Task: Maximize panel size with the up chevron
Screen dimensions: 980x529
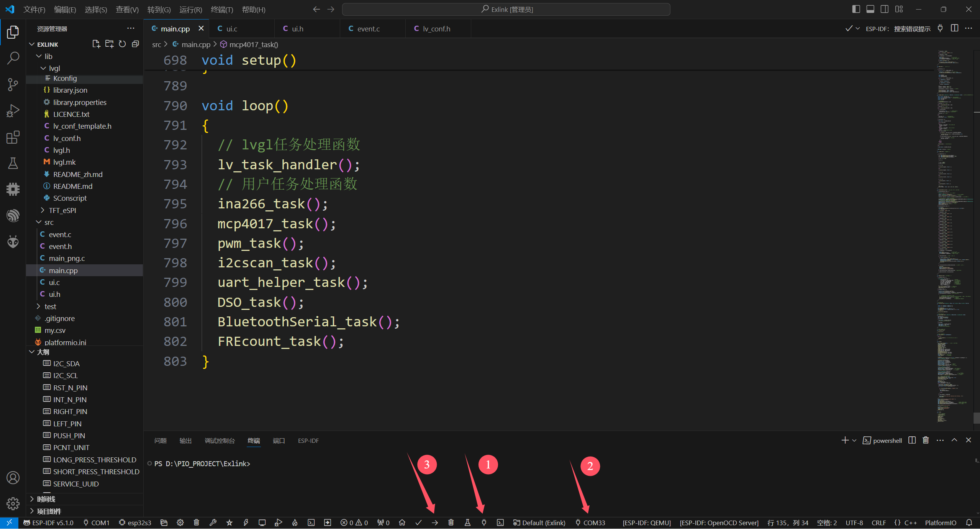Action: [x=954, y=440]
